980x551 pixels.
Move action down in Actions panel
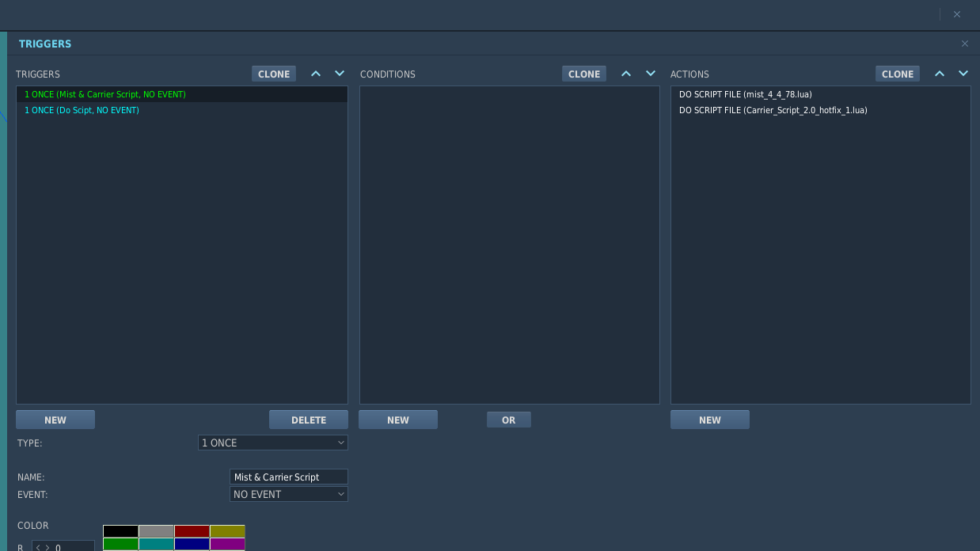[x=963, y=74]
